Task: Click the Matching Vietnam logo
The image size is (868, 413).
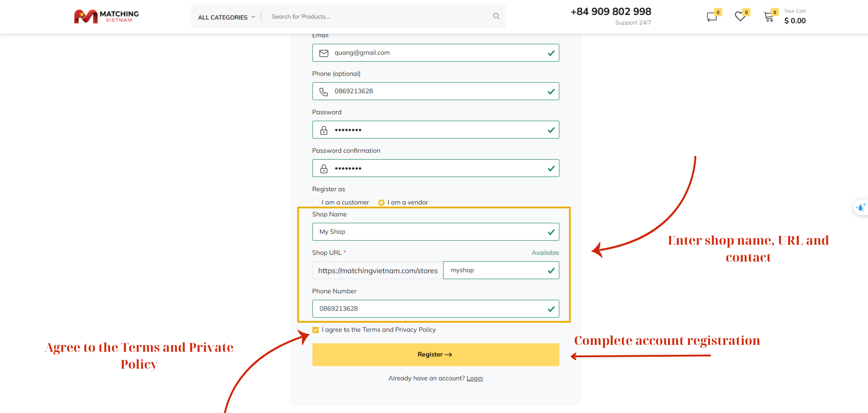Action: [106, 16]
